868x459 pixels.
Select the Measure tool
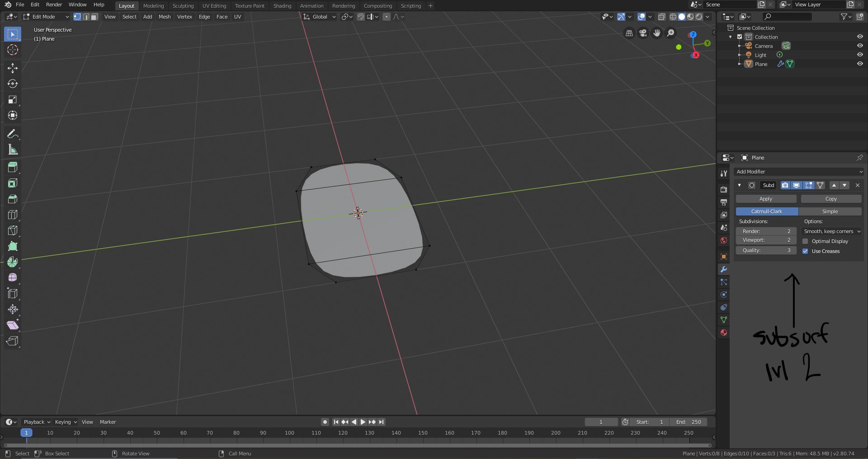click(x=13, y=150)
